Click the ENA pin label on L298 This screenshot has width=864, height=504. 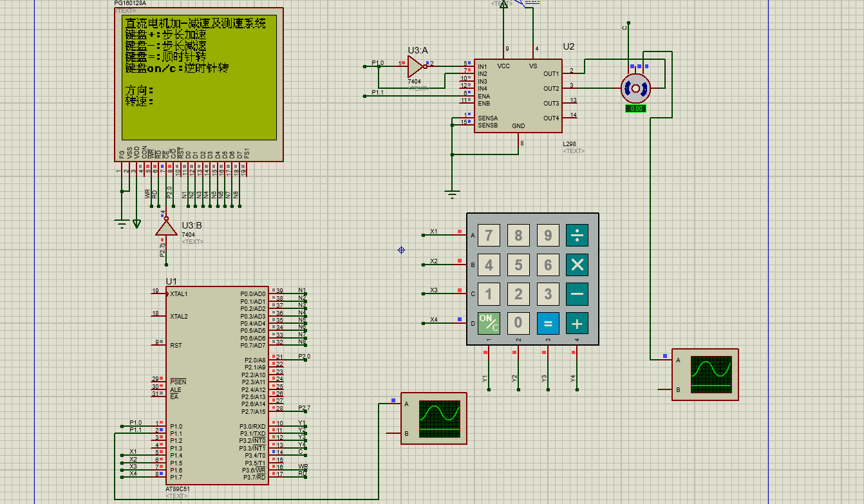[484, 97]
